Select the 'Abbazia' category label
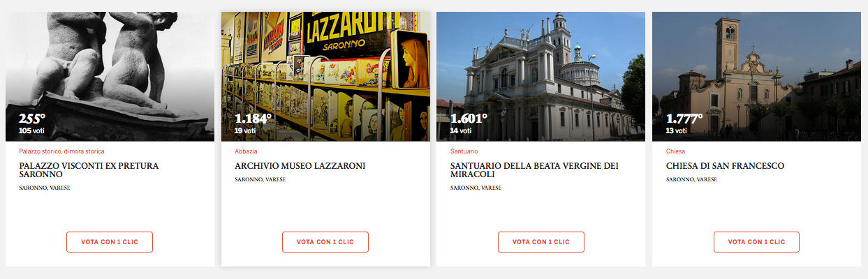The height and width of the screenshot is (279, 868). [x=246, y=151]
